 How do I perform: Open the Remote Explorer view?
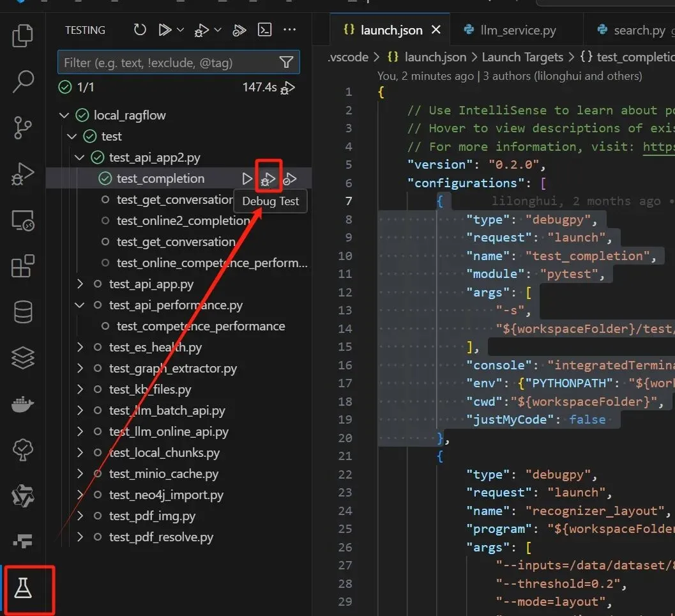(x=22, y=220)
